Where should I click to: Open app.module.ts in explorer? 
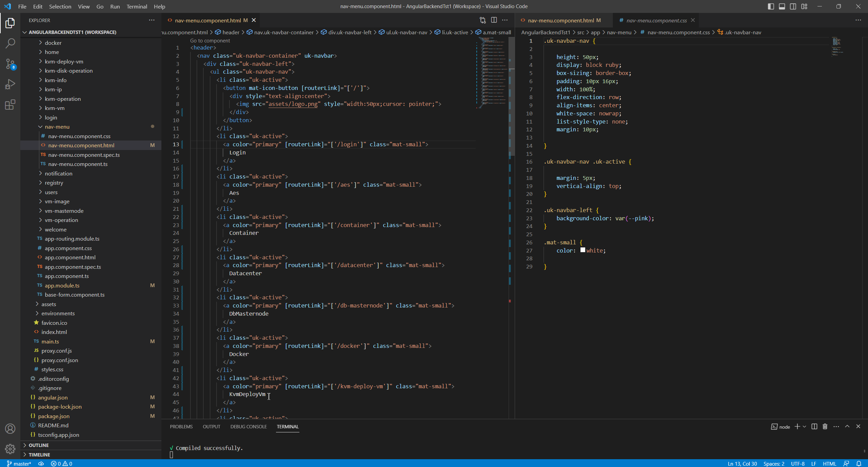point(62,285)
